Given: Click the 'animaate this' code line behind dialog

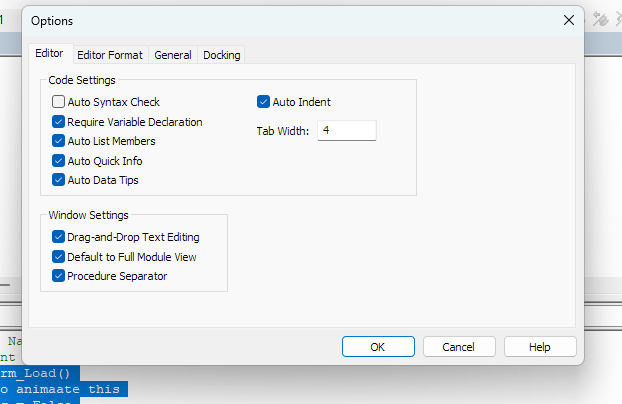Looking at the screenshot, I should click(63, 389).
